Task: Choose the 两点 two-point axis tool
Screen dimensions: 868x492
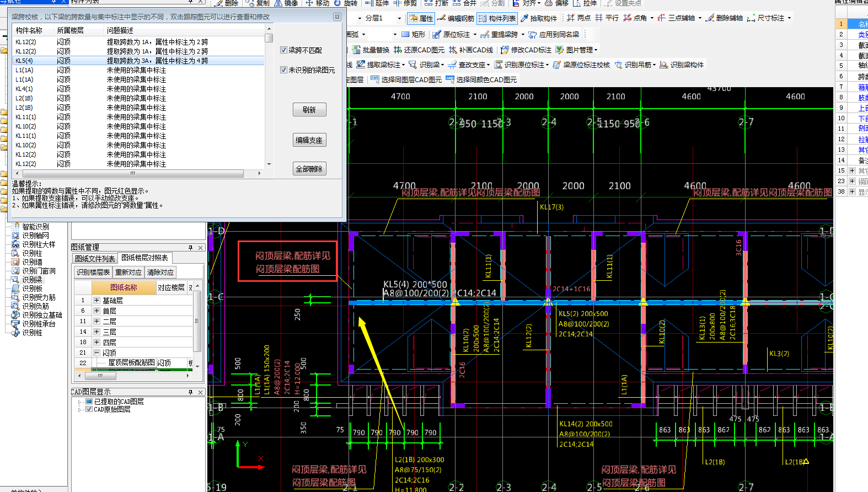Action: coord(578,18)
